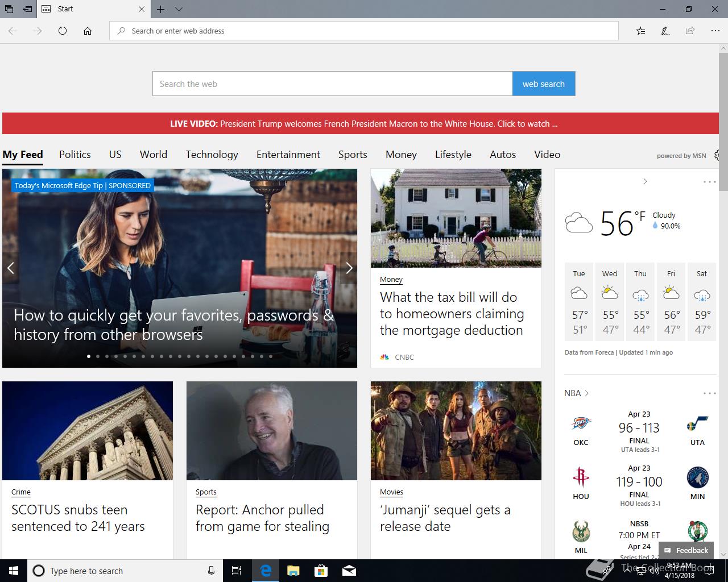Click the Search the web box
The width and height of the screenshot is (728, 582).
point(333,84)
